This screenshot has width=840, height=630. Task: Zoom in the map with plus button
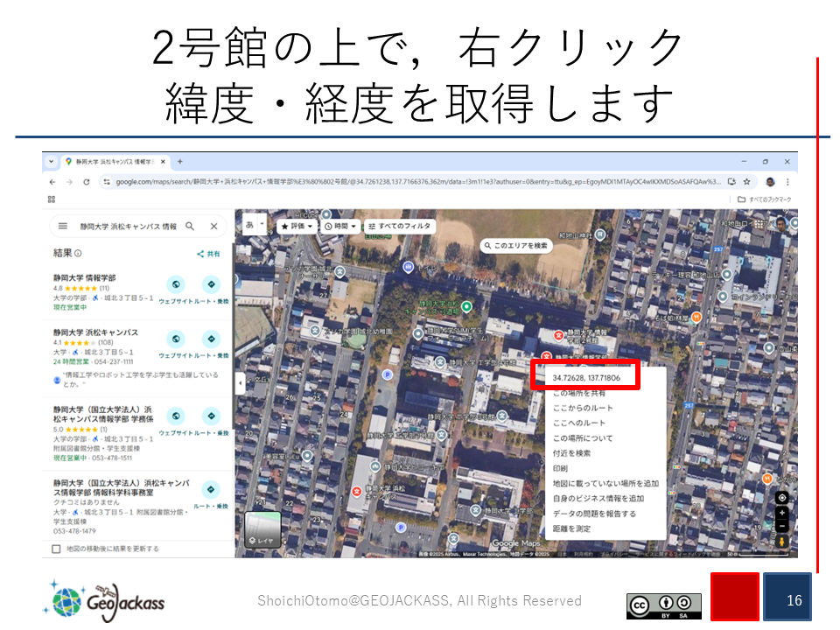coord(781,513)
